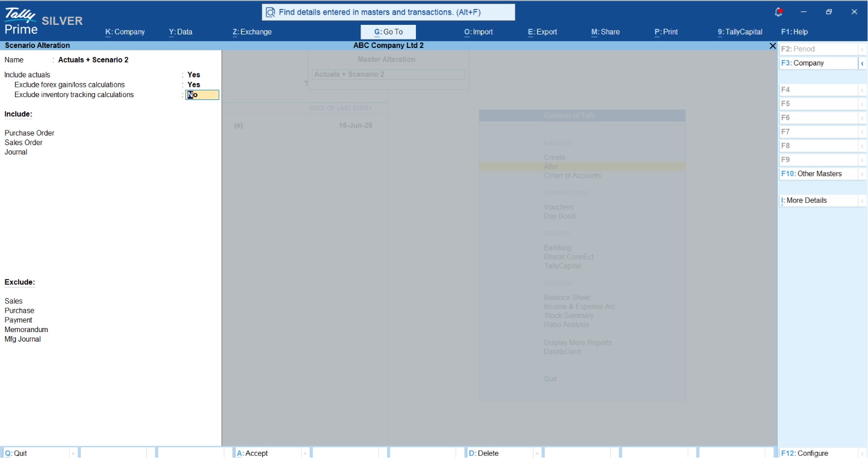Click the Include actuals Yes value
Screen dimensions: 868x458
coord(194,75)
